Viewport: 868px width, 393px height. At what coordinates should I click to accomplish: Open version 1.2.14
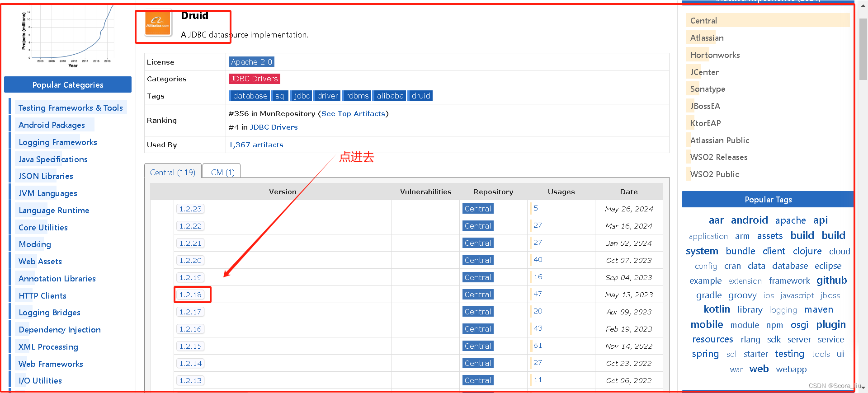click(190, 363)
